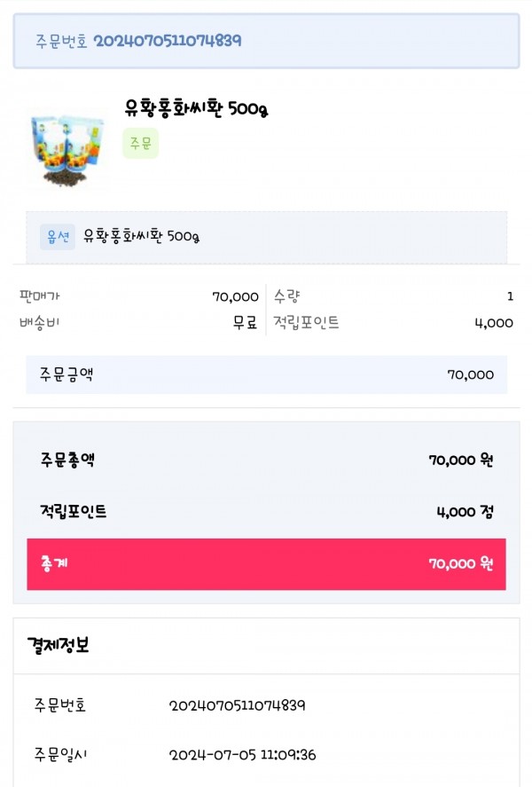The width and height of the screenshot is (532, 787).
Task: Select the 판매가 70,000 value
Action: coord(235,296)
